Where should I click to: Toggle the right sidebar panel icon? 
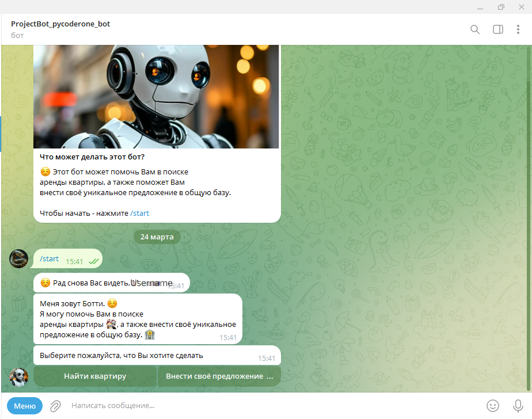pyautogui.click(x=497, y=29)
